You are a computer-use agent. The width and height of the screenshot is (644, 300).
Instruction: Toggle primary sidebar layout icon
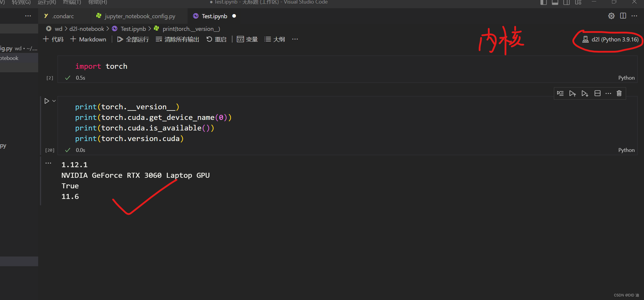point(544,2)
